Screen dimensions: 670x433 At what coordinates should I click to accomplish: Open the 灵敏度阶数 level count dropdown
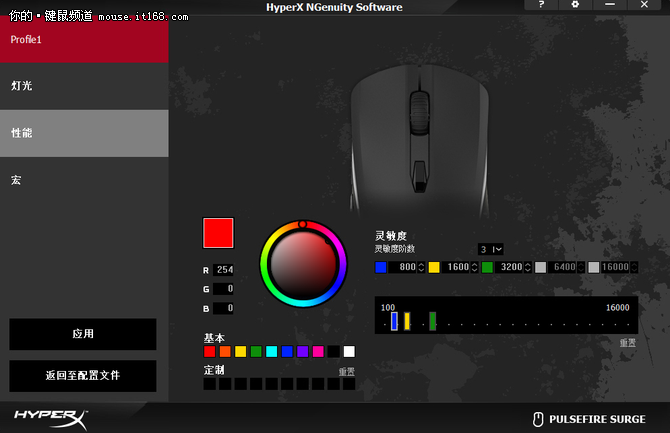[491, 249]
